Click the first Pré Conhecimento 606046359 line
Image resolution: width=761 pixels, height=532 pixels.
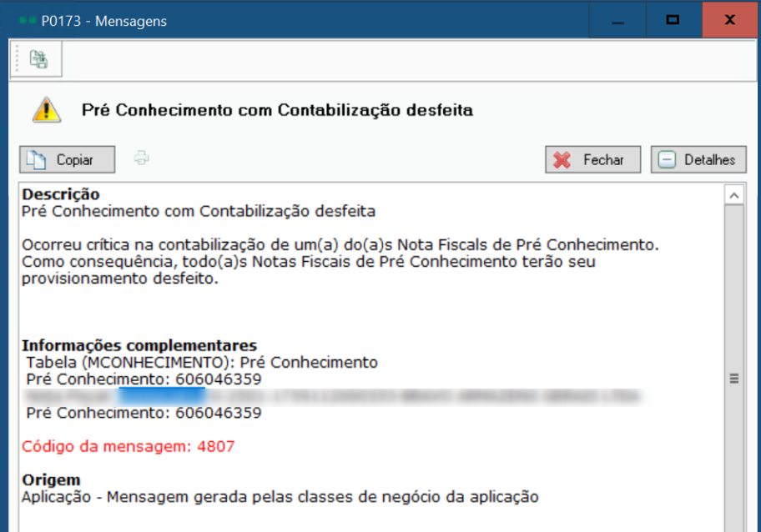(x=144, y=379)
